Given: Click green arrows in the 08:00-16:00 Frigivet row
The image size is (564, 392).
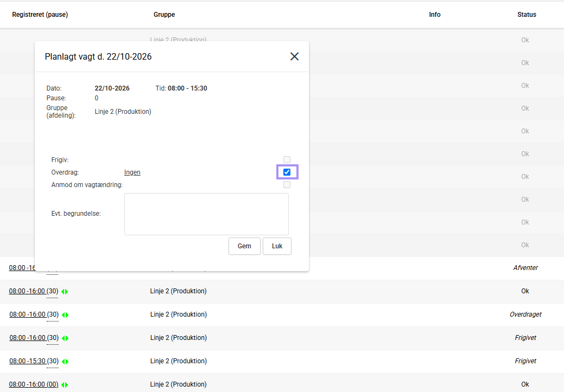Looking at the screenshot, I should click(65, 338).
